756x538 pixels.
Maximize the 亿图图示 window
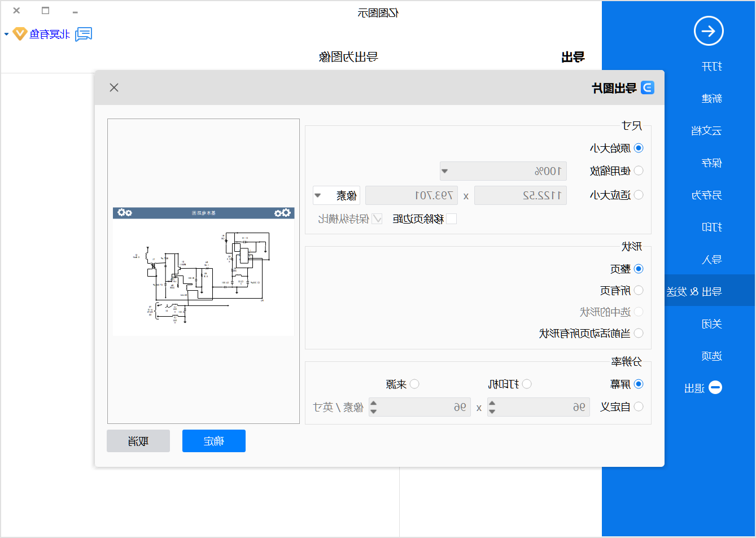(x=46, y=11)
